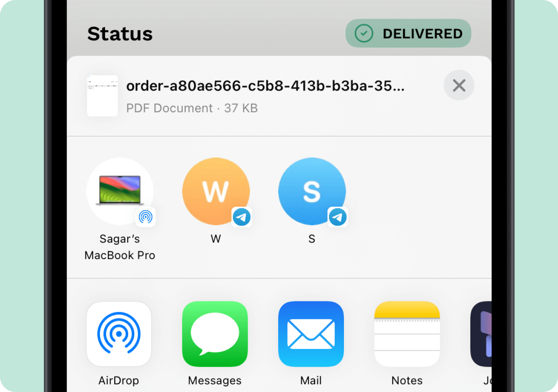Click the DELIVERED status badge
558x392 pixels.
tap(408, 34)
